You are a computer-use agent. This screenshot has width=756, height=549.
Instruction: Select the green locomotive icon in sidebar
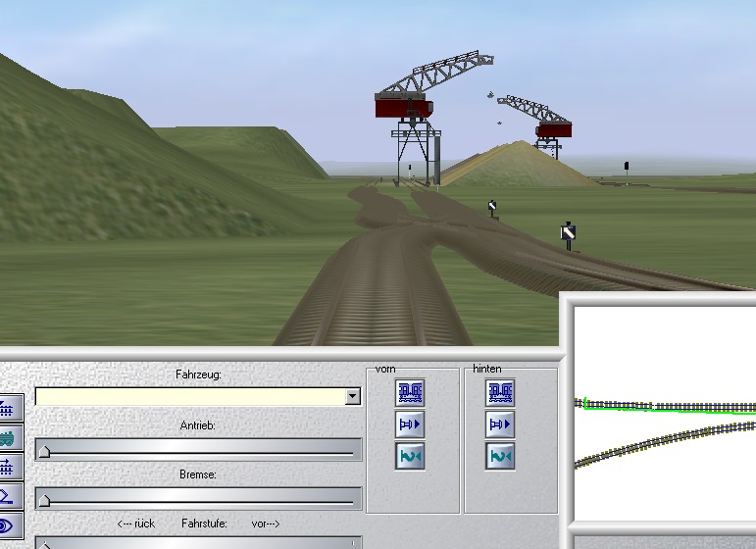pos(10,437)
